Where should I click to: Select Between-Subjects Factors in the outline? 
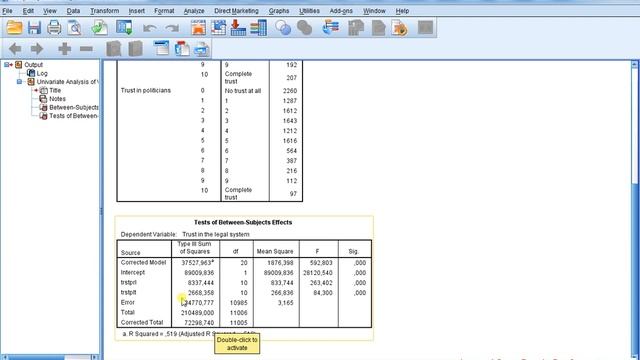tap(73, 107)
